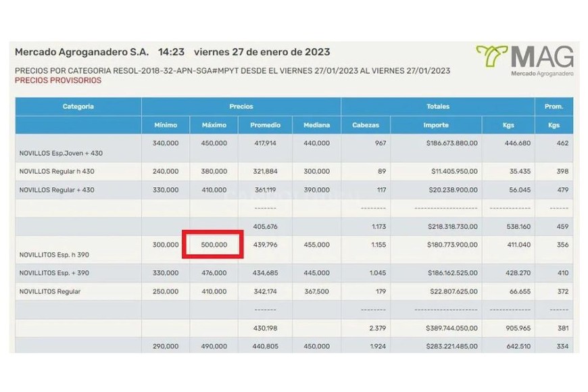Image resolution: width=588 pixels, height=392 pixels.
Task: Click the Mediana column header
Action: tap(316, 125)
